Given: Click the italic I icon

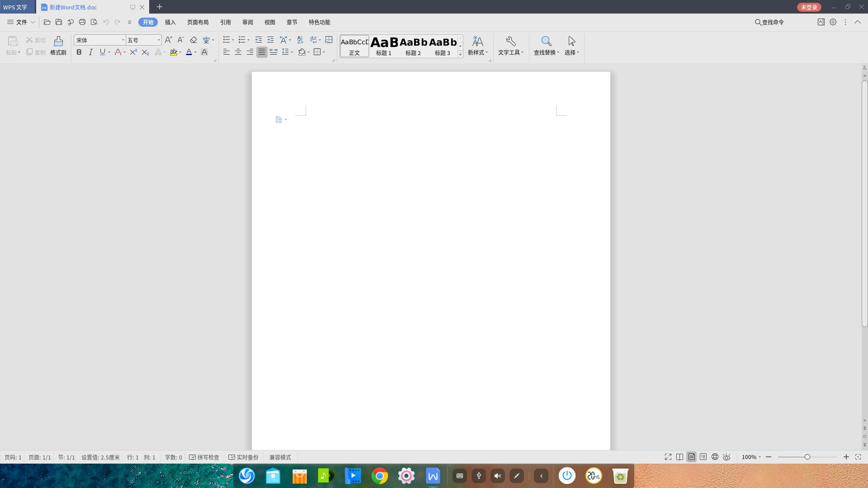Looking at the screenshot, I should (91, 52).
